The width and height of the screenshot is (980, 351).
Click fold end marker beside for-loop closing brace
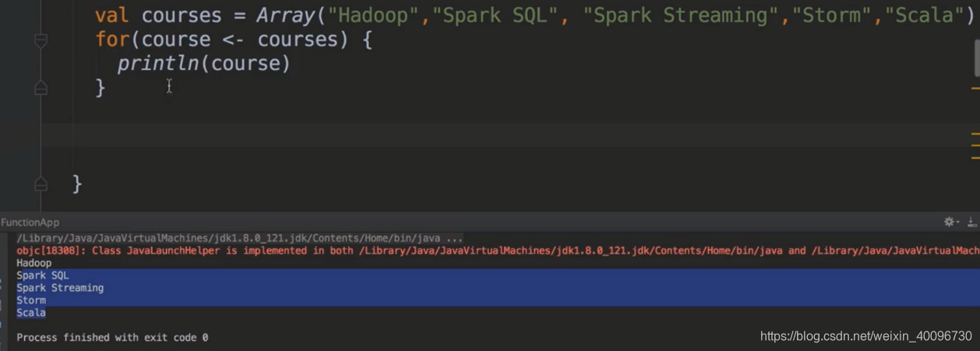41,88
